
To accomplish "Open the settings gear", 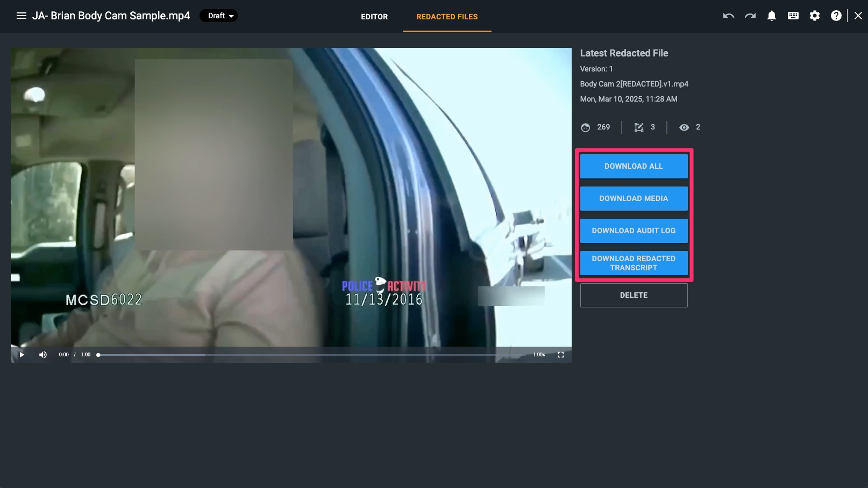I will click(815, 16).
